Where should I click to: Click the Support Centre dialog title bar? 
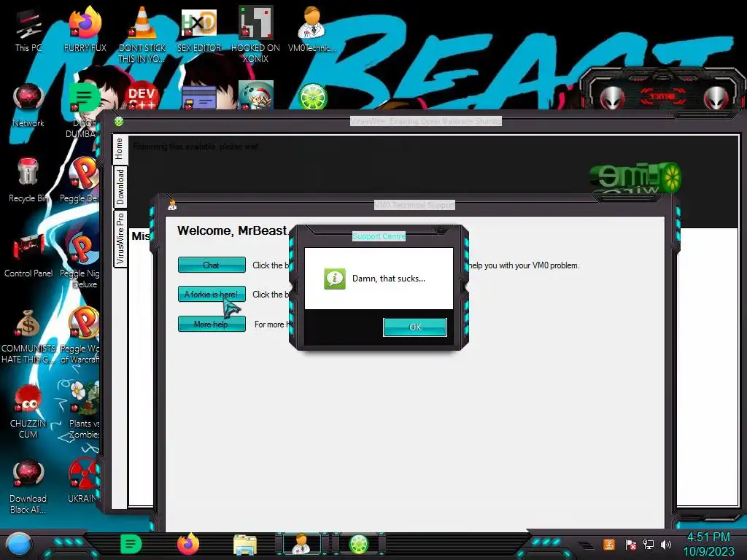click(379, 236)
